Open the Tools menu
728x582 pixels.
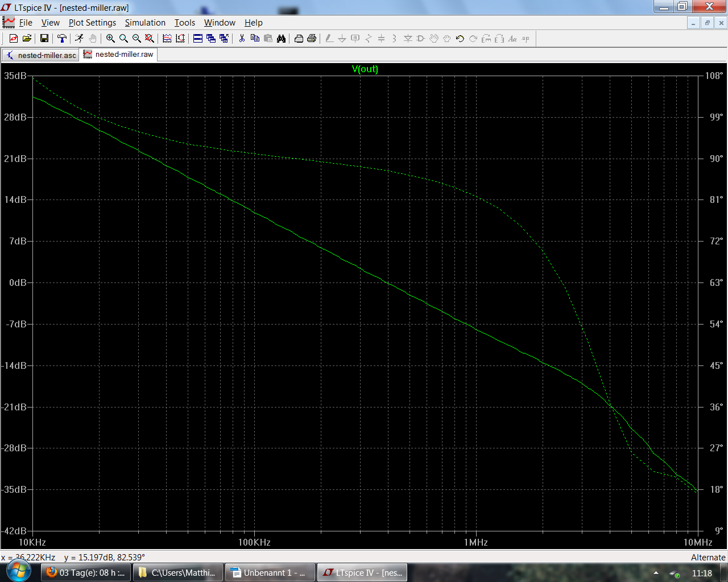click(x=185, y=23)
